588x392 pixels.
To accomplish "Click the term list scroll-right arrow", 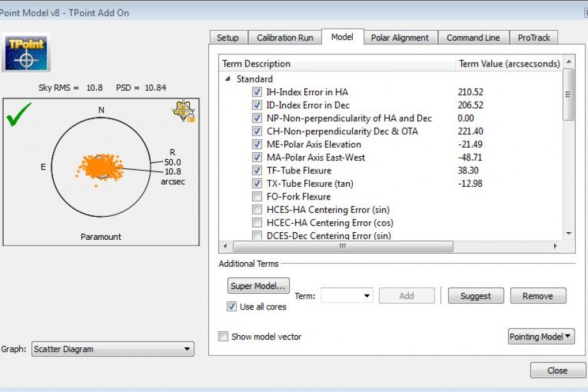I will pyautogui.click(x=555, y=246).
